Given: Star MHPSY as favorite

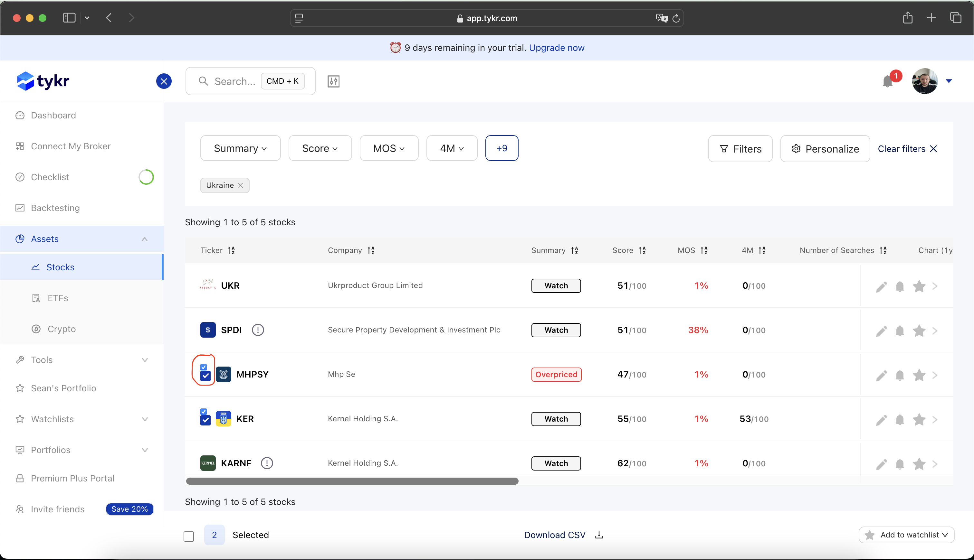Looking at the screenshot, I should pyautogui.click(x=919, y=375).
